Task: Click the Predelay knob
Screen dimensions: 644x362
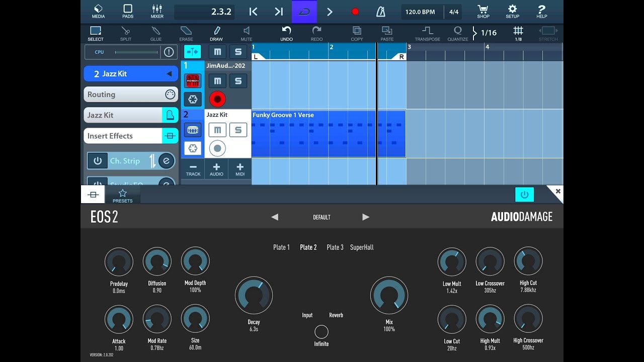Action: pos(119,261)
